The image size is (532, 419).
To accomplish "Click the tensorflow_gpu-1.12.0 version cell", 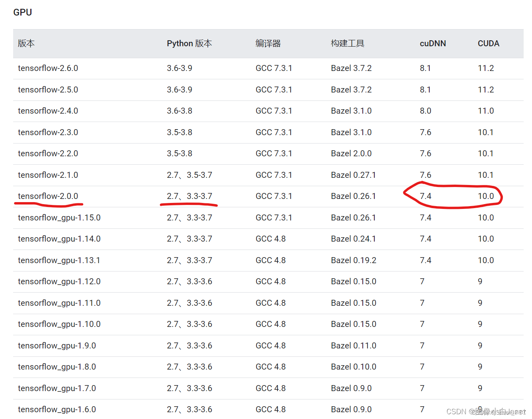I will 59,281.
